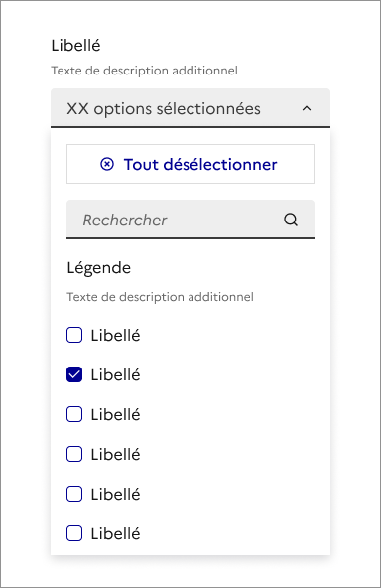Click the Libellé field label above the select
The image size is (381, 588).
coord(76,46)
